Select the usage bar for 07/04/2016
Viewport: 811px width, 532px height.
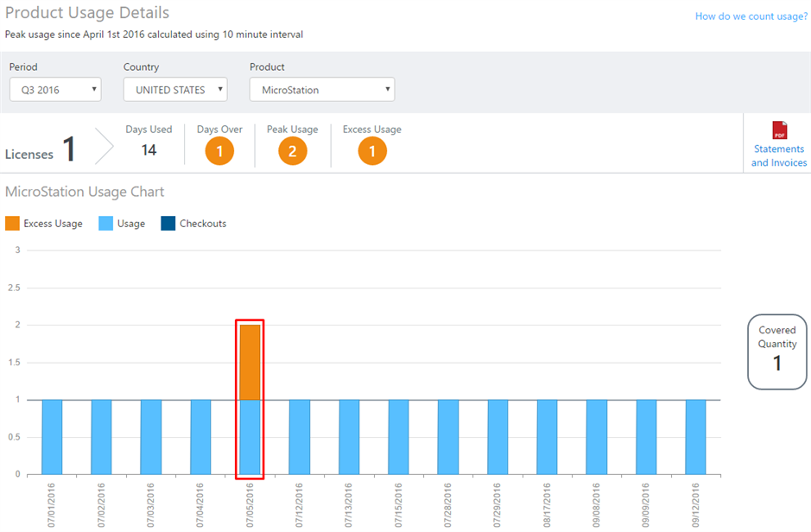click(200, 437)
